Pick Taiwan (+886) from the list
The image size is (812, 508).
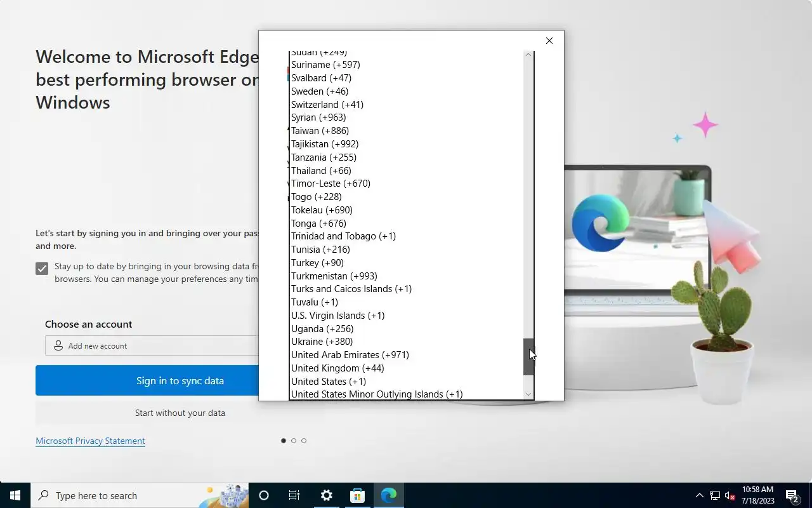(406, 131)
